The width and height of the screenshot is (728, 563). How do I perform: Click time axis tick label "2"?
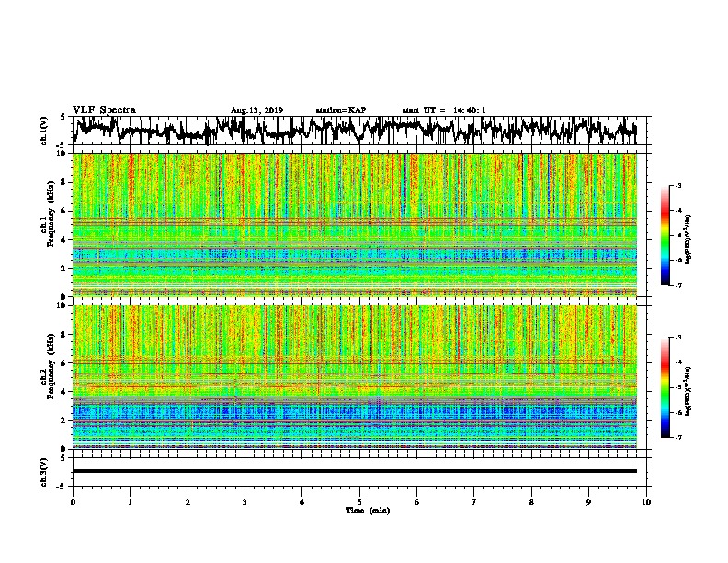[x=188, y=502]
